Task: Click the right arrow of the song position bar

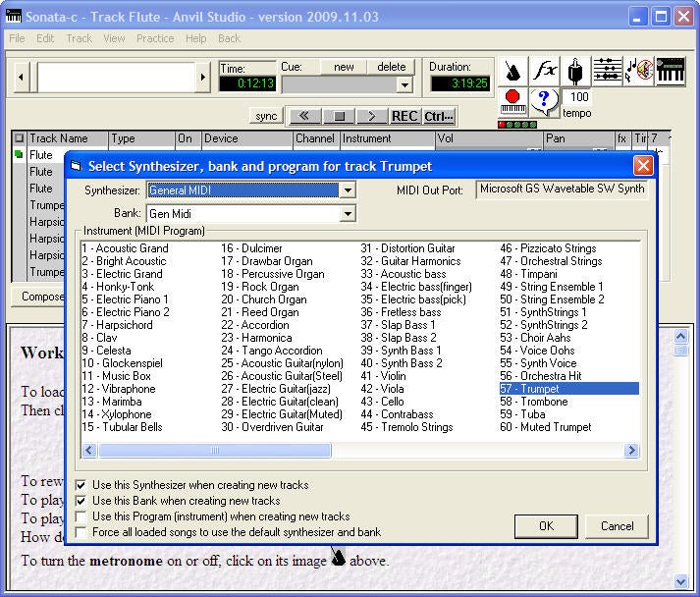Action: pyautogui.click(x=202, y=77)
